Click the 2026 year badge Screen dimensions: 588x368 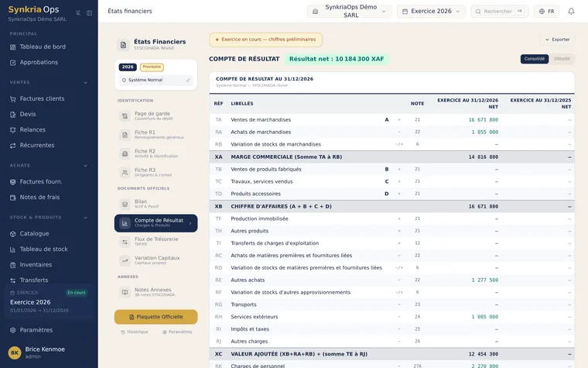pyautogui.click(x=128, y=67)
